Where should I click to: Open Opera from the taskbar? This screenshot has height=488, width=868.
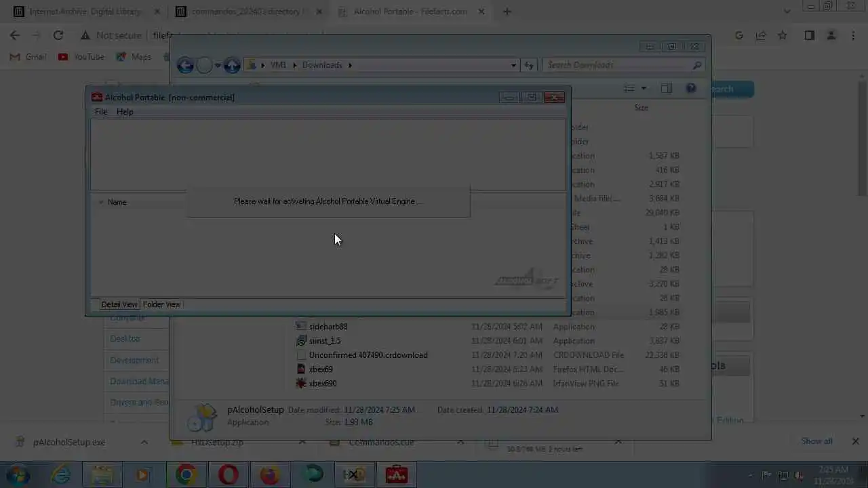pos(229,475)
